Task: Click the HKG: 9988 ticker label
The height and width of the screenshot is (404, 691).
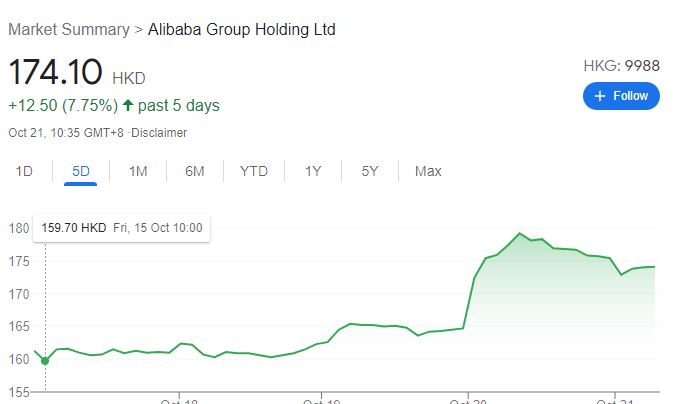Action: [x=621, y=66]
